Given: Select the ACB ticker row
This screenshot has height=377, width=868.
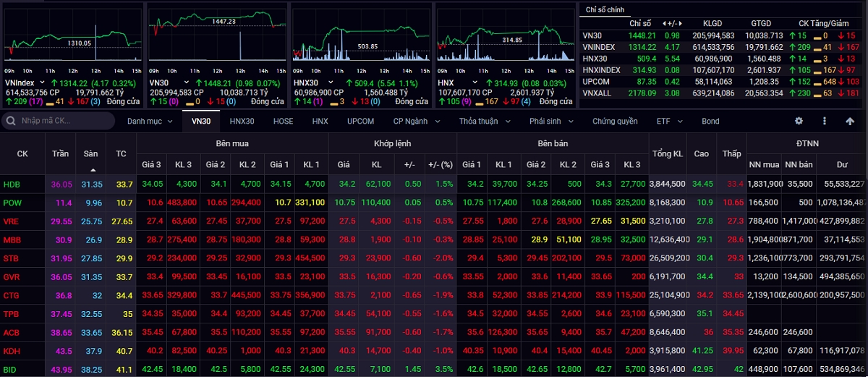Looking at the screenshot, I should pyautogui.click(x=434, y=332).
